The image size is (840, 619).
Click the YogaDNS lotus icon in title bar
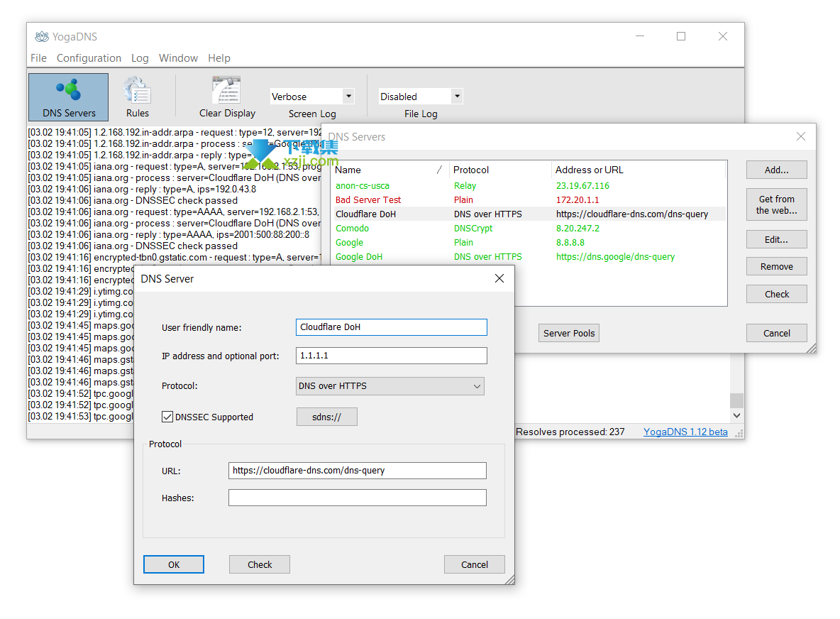42,37
